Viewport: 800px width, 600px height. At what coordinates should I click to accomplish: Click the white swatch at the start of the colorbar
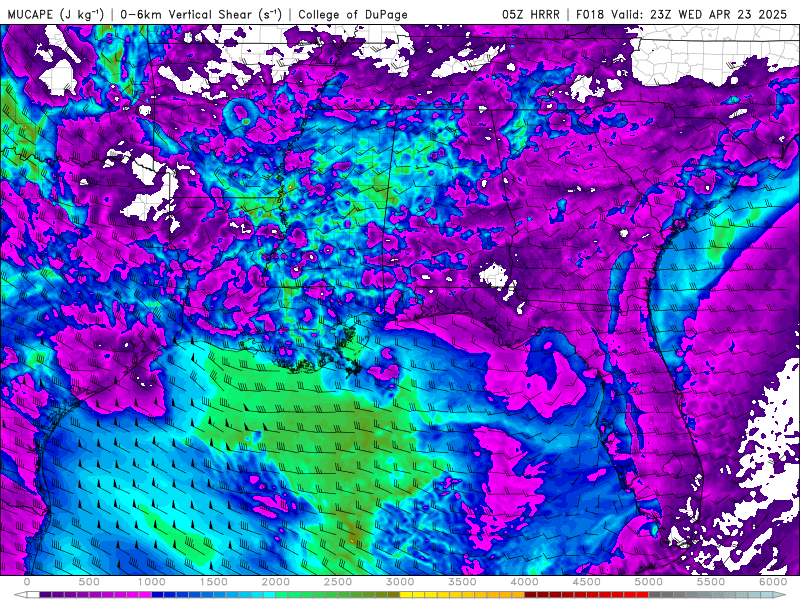33,594
